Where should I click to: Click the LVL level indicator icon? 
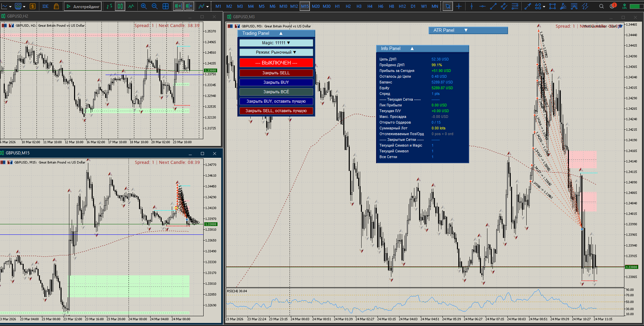tap(624, 6)
